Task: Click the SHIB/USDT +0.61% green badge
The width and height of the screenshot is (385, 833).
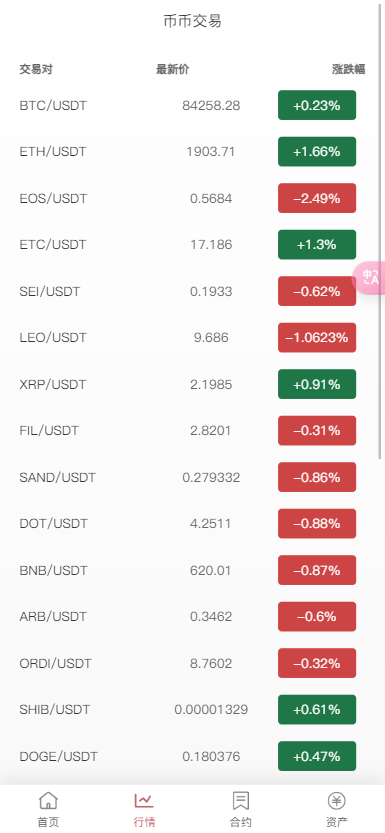Action: coord(317,710)
